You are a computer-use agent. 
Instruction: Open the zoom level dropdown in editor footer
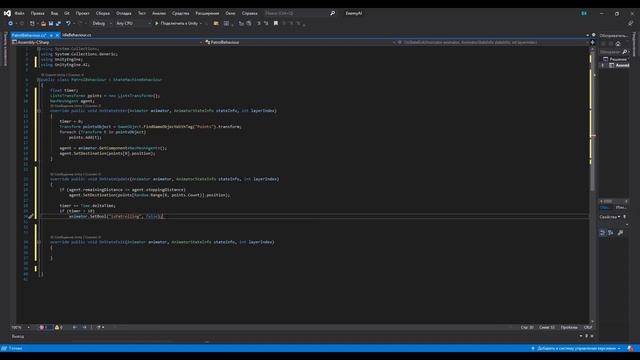[x=21, y=327]
